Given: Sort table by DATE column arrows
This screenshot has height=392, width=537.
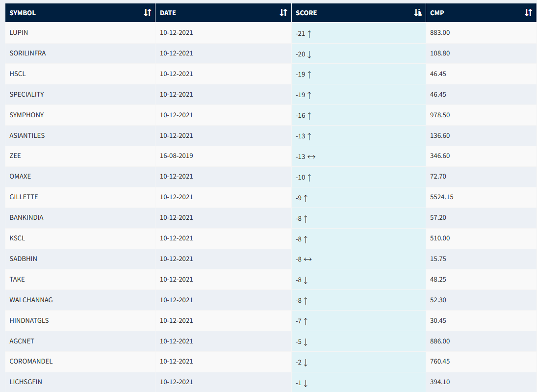Looking at the screenshot, I should click(283, 13).
